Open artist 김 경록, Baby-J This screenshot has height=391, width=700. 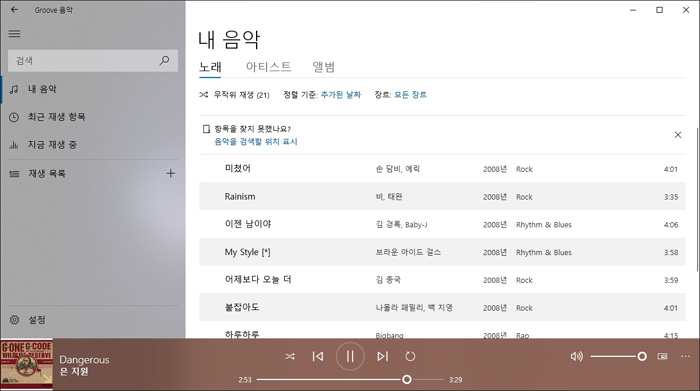[x=401, y=225]
